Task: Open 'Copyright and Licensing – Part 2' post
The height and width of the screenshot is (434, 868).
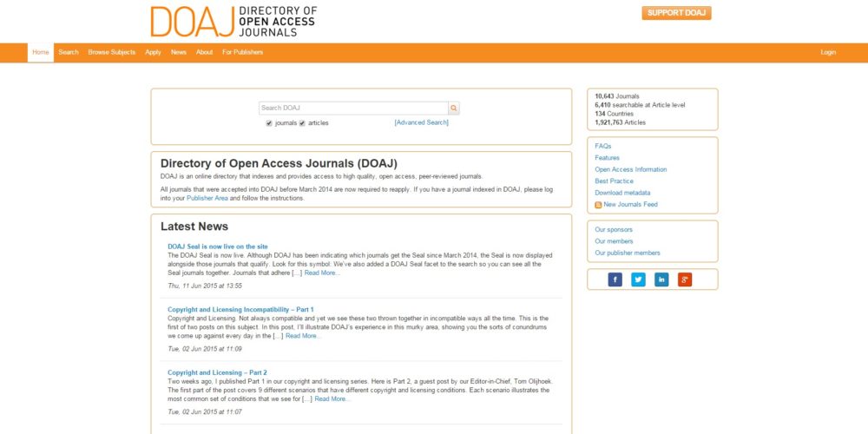Action: pos(217,372)
